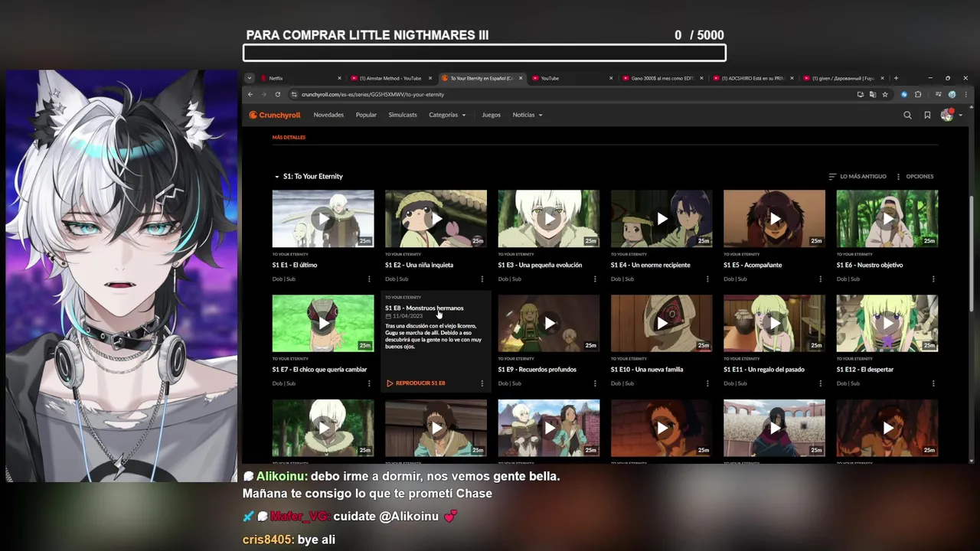The image size is (980, 551).
Task: Play thumbnail of S1 E10 - Una nueva familia
Action: pos(661,323)
